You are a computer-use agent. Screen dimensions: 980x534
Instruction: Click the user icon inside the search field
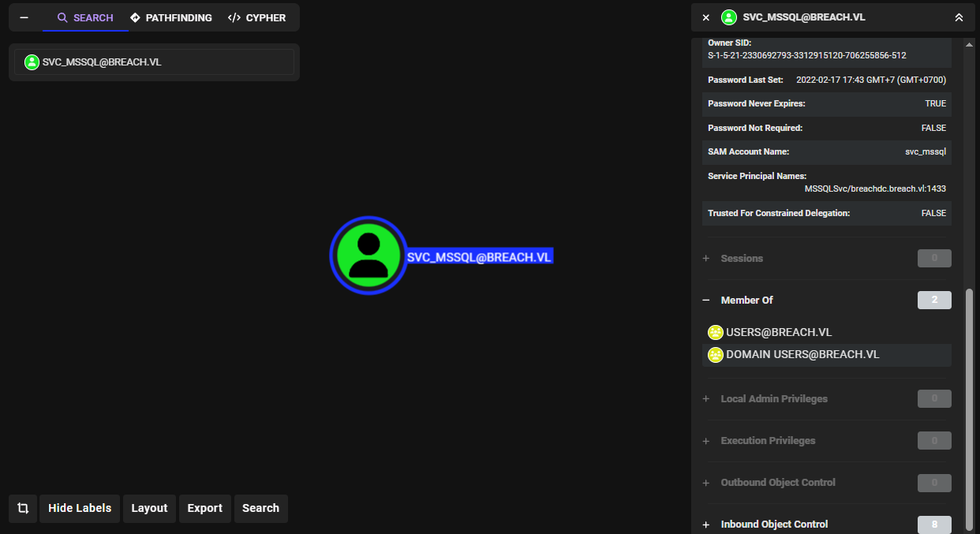(32, 62)
